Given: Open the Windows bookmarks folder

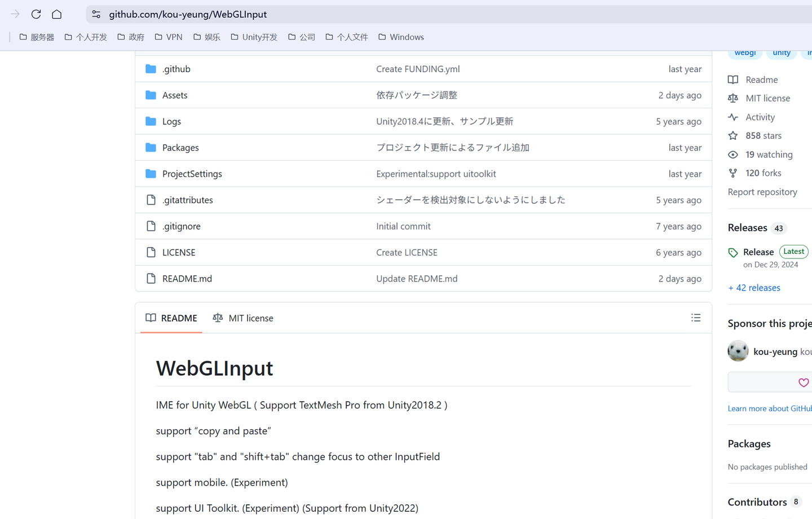Looking at the screenshot, I should [401, 37].
